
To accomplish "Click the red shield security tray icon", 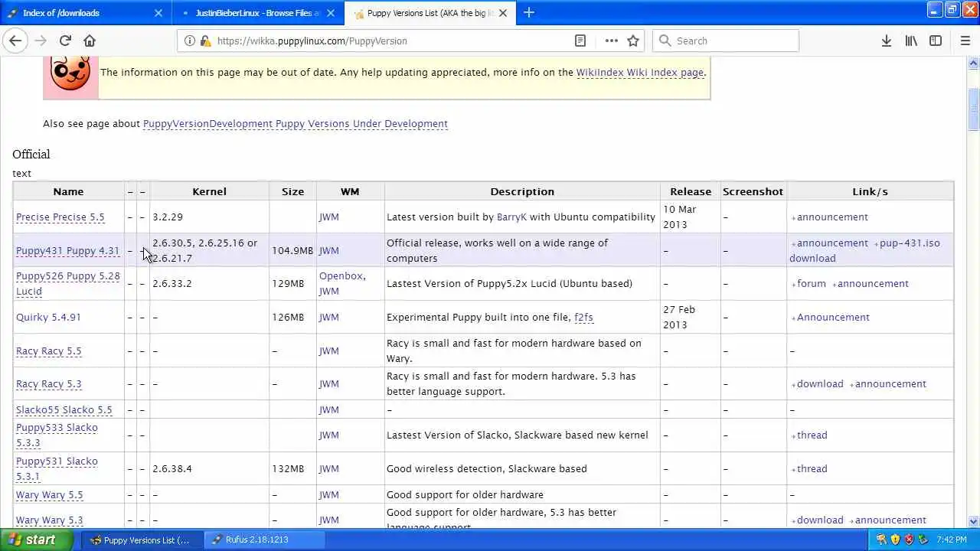I will pyautogui.click(x=909, y=540).
